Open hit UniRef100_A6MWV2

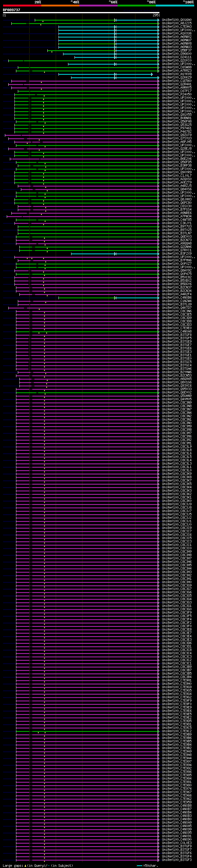coord(177,37)
